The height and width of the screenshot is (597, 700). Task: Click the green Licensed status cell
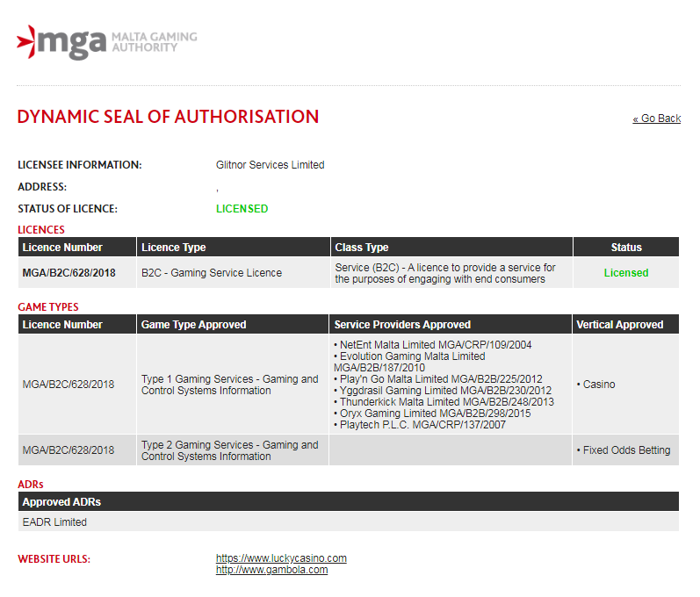(626, 273)
